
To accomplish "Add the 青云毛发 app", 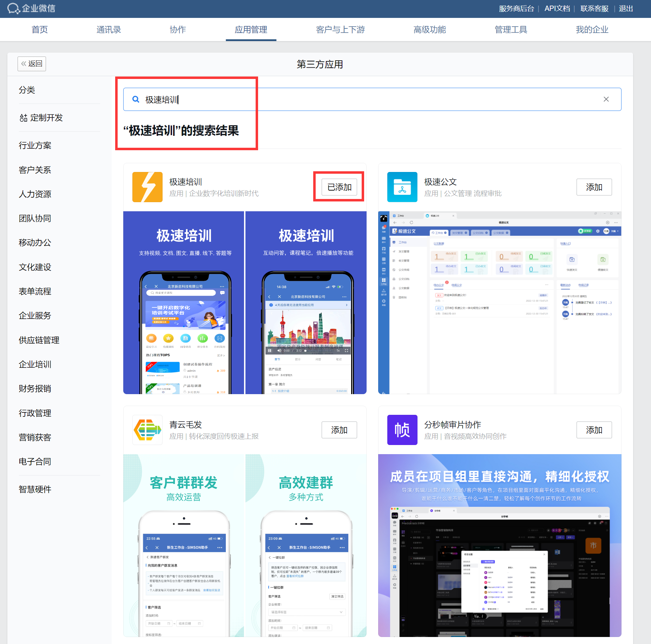I will [339, 430].
